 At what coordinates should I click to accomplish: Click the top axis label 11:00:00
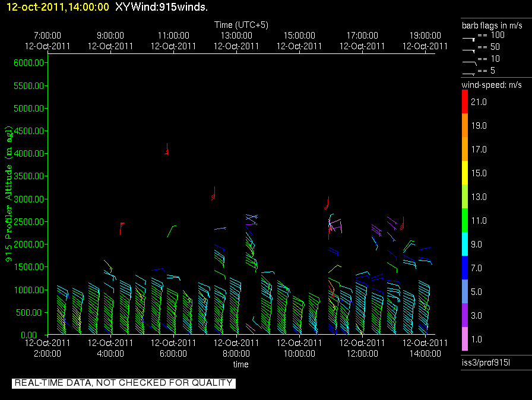[173, 36]
